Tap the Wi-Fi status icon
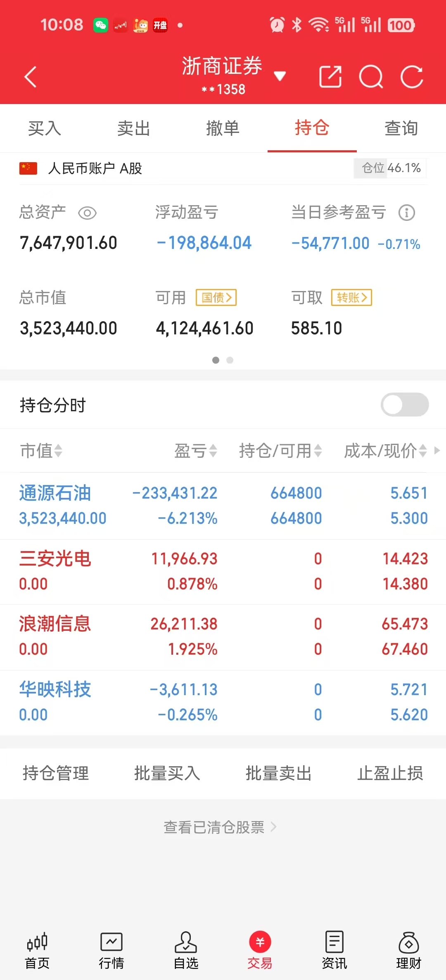The image size is (446, 980). click(x=319, y=25)
